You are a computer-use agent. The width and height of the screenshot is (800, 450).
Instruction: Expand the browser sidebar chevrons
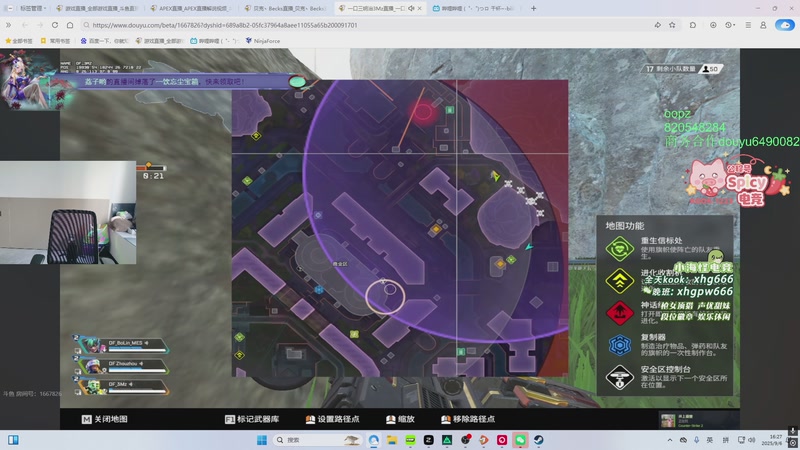[8, 25]
